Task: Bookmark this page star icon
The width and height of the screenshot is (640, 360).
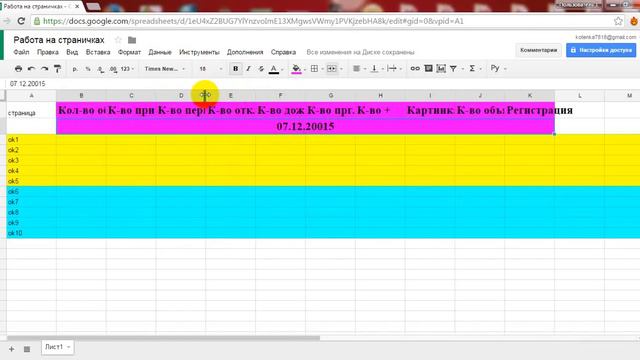Action: [618, 21]
